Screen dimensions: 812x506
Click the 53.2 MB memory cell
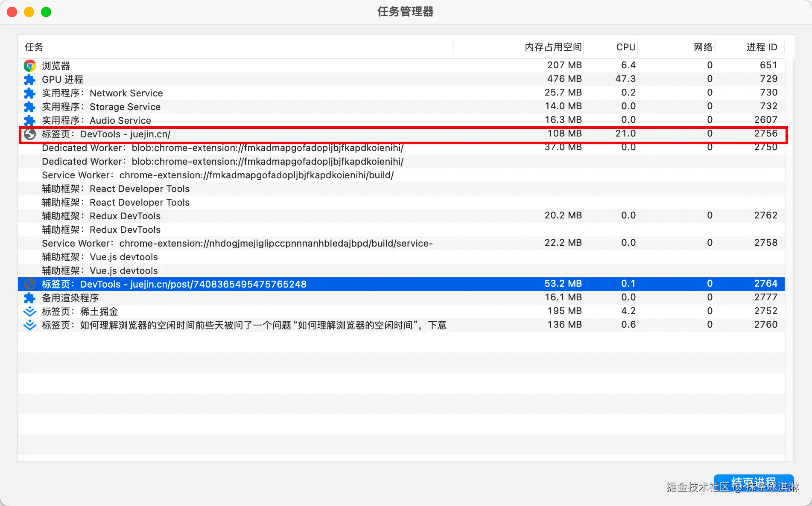(563, 283)
